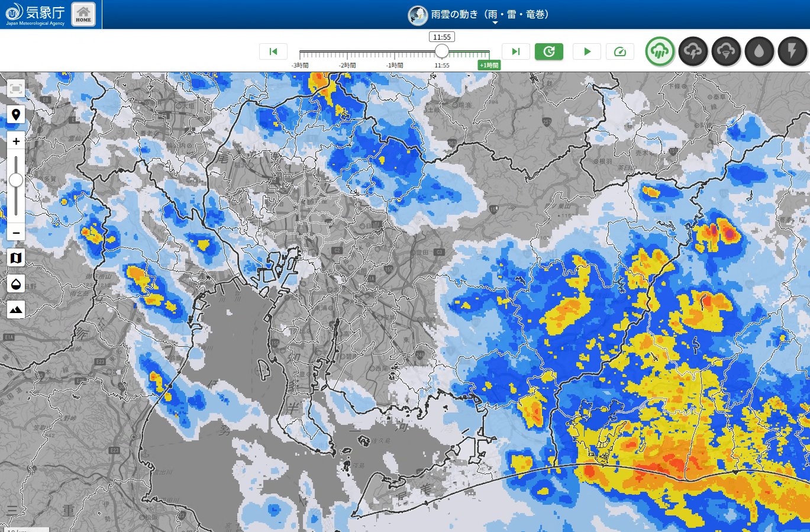
Task: Click the Japan Meteorological Agency logo
Action: 36,15
